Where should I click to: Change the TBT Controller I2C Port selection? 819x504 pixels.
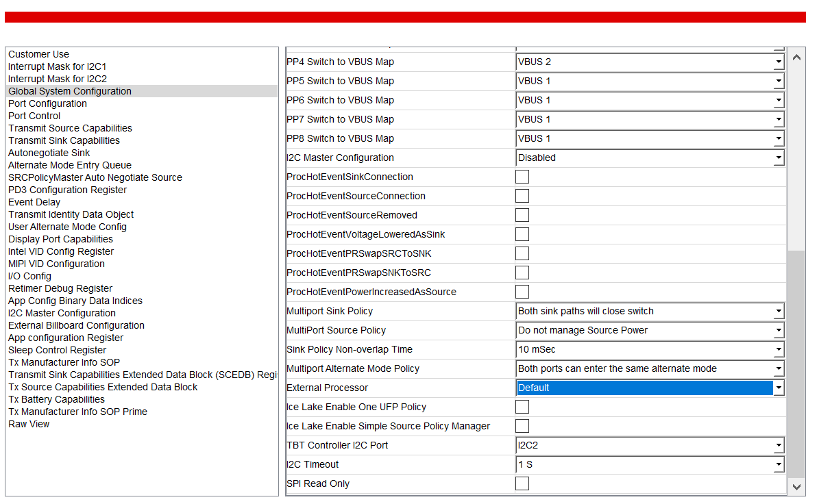point(650,445)
